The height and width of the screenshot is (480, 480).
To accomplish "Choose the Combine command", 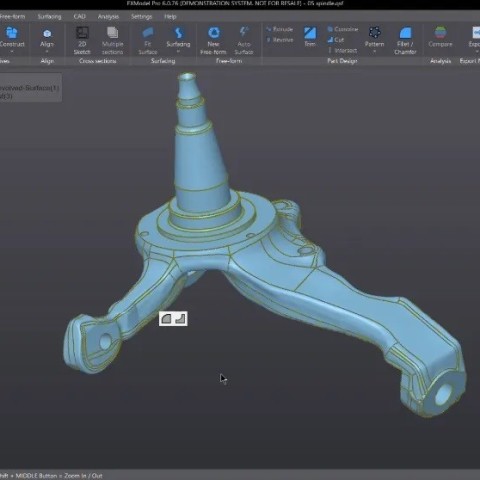I will tap(343, 29).
